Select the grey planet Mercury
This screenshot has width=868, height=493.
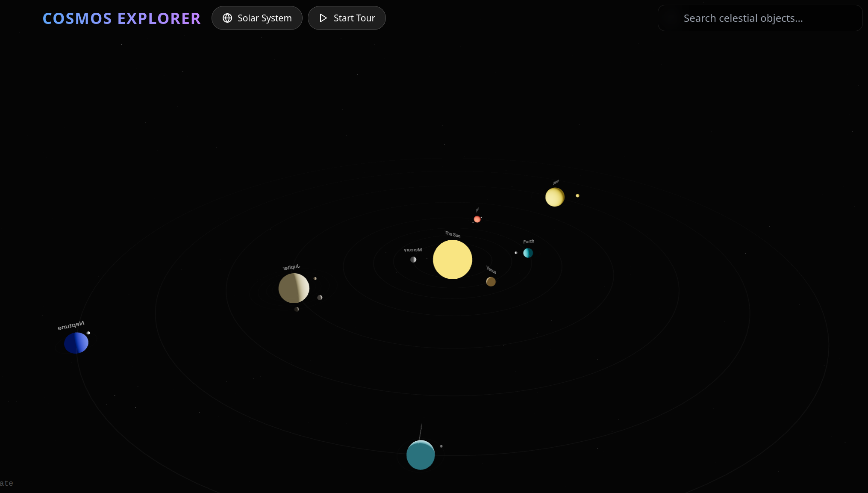point(413,260)
